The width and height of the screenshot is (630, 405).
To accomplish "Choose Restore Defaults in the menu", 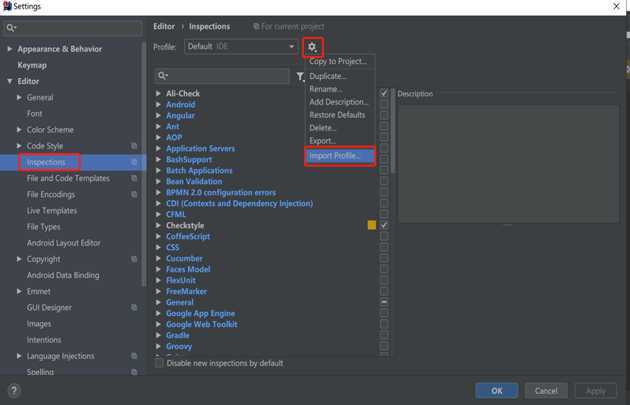I will click(x=337, y=115).
